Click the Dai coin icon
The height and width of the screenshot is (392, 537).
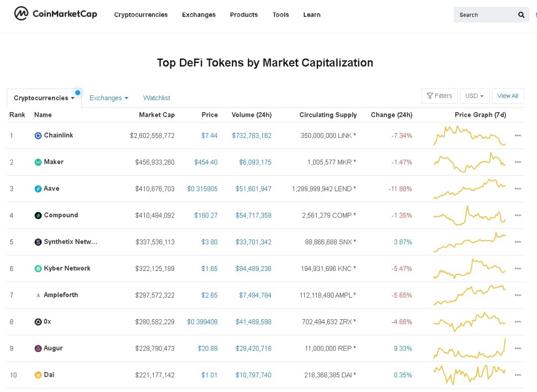coord(38,375)
